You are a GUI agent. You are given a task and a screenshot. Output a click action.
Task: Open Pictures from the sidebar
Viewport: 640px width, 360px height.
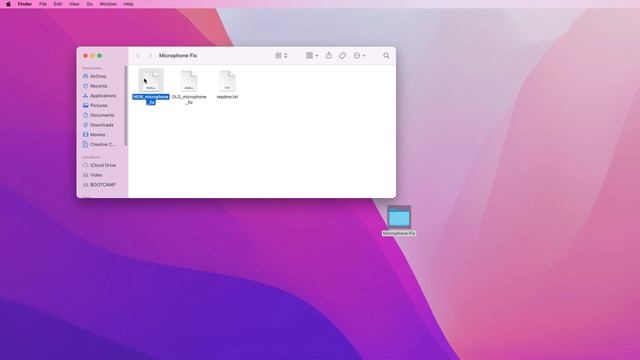pos(98,106)
